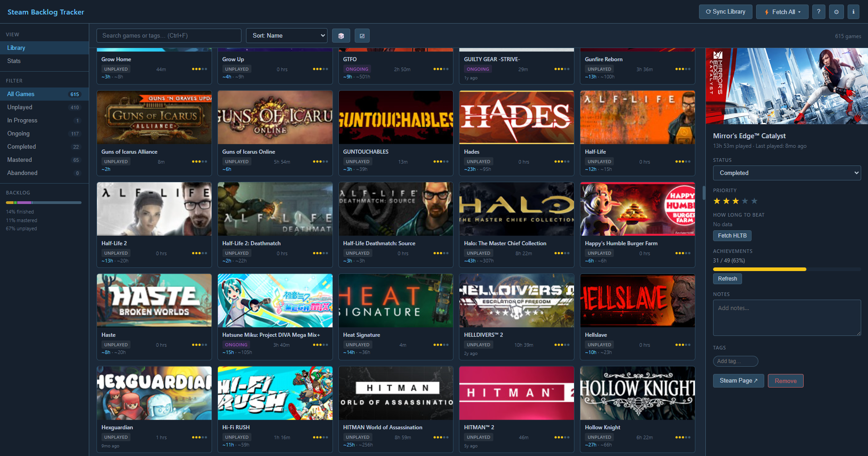
Task: Open the Steam Page link button
Action: (x=738, y=381)
